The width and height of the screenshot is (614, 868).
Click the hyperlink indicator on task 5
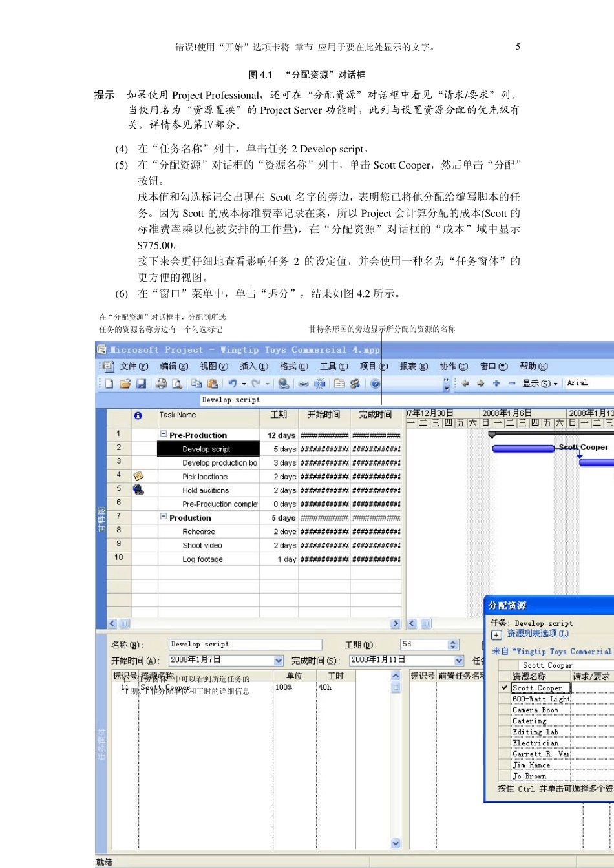(138, 490)
